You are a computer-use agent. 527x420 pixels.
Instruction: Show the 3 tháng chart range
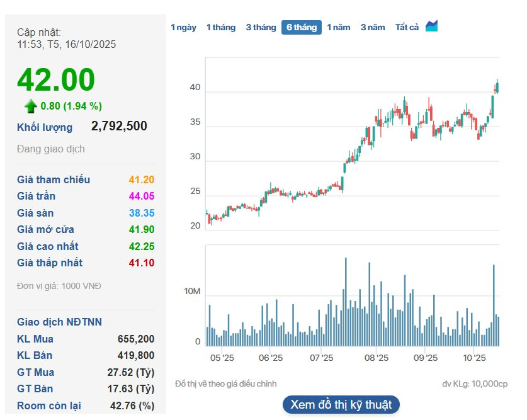(x=261, y=27)
